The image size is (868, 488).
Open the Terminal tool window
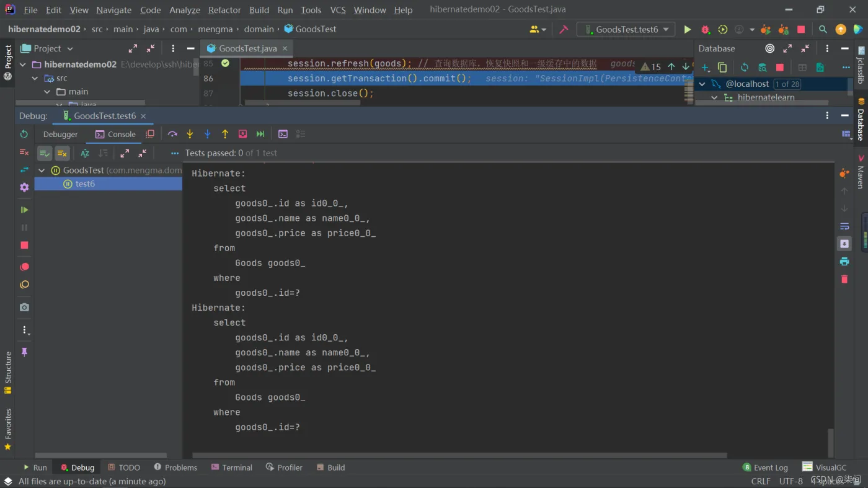(232, 468)
